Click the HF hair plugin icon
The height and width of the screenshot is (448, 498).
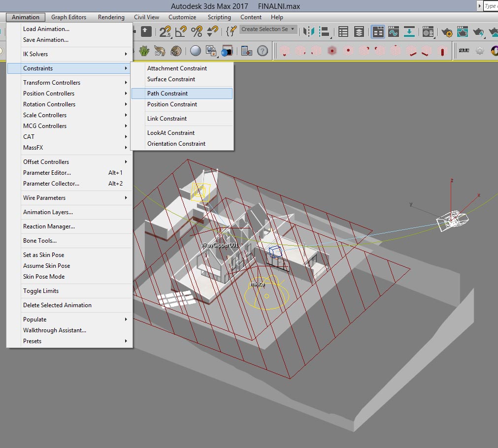pos(160,51)
